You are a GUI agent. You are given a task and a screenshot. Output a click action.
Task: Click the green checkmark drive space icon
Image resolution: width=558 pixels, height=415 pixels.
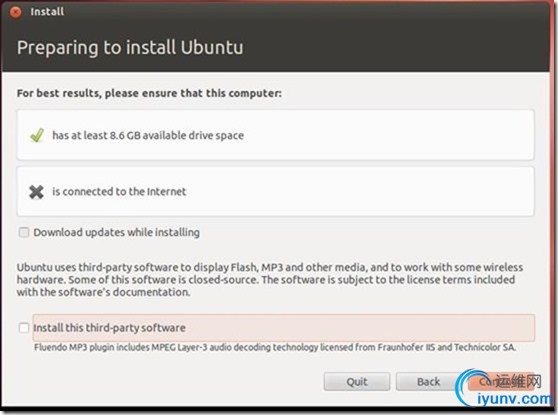37,135
